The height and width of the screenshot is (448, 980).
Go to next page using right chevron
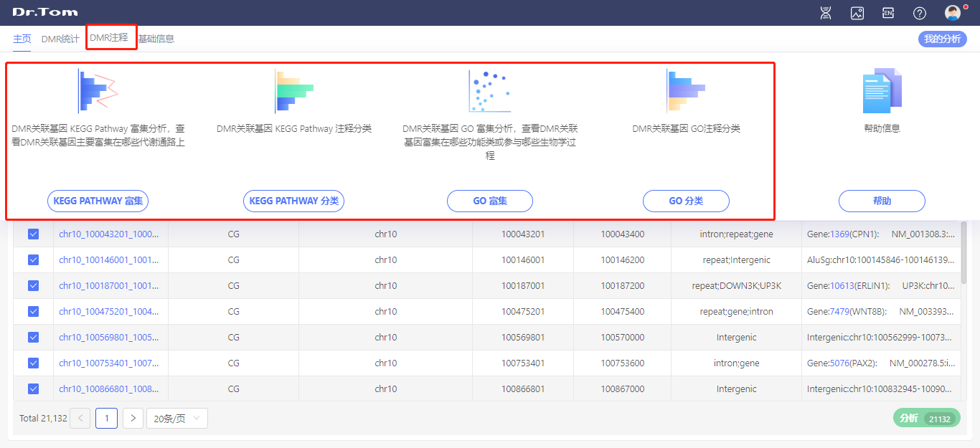[133, 419]
